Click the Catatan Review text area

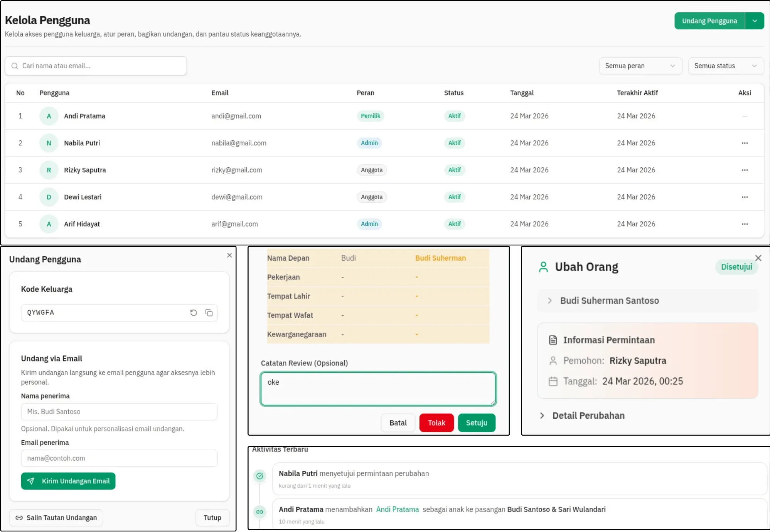click(x=378, y=389)
